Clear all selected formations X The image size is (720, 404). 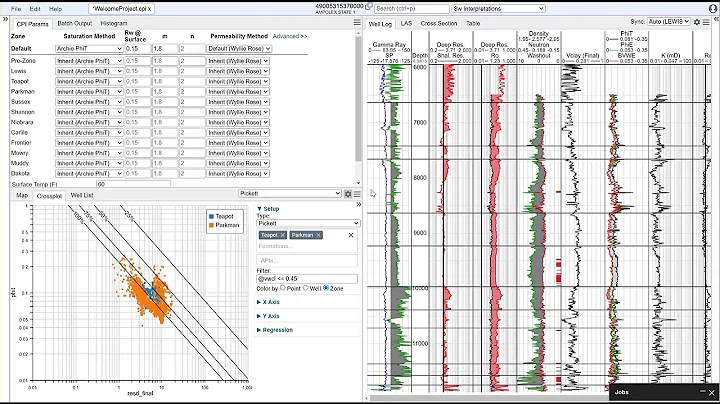(x=351, y=235)
